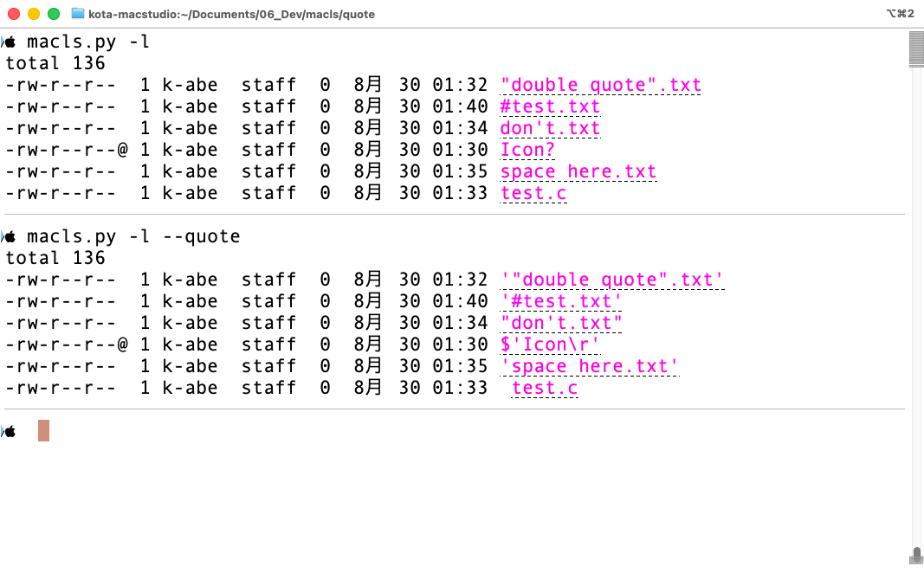Click test.c in the --quote listing
This screenshot has height=573, width=924.
click(545, 389)
